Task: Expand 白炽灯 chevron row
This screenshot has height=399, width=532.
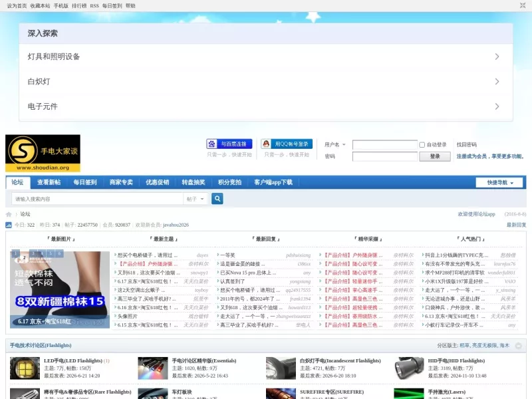Action: point(265,81)
